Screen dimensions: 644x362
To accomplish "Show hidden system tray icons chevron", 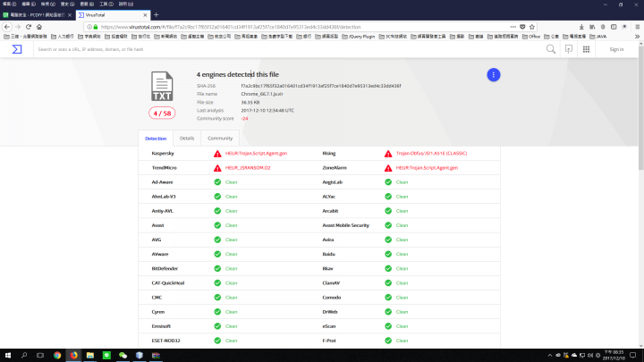I will click(x=549, y=356).
